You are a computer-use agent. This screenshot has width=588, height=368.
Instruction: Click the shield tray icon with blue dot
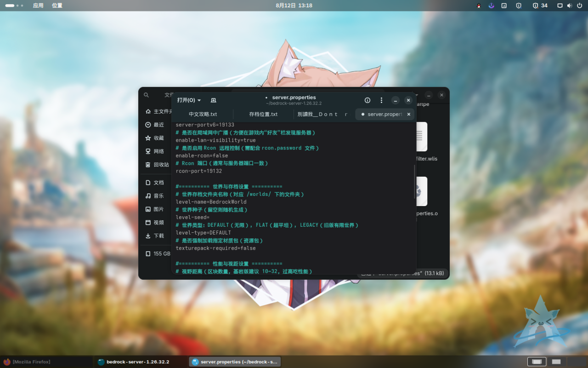coord(519,6)
